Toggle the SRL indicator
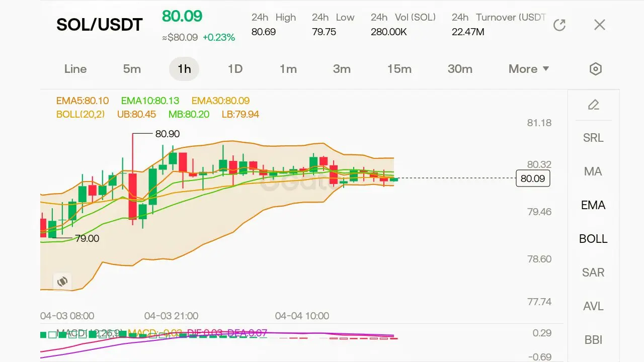Viewport: 644px width, 362px height. click(x=593, y=138)
